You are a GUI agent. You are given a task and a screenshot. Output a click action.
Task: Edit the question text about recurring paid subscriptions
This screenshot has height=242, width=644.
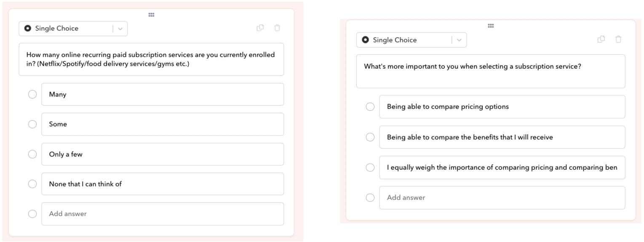[x=151, y=59]
